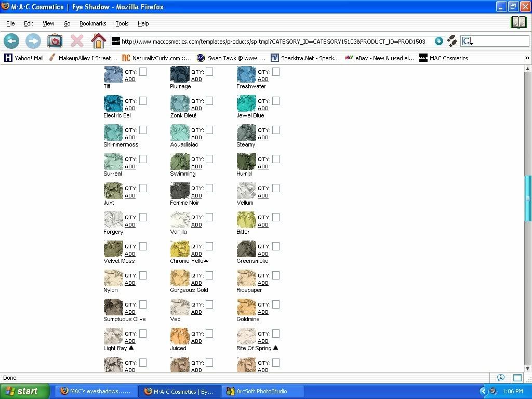Click the footprints icon in the toolbar
This screenshot has height=399, width=532.
click(x=452, y=41)
